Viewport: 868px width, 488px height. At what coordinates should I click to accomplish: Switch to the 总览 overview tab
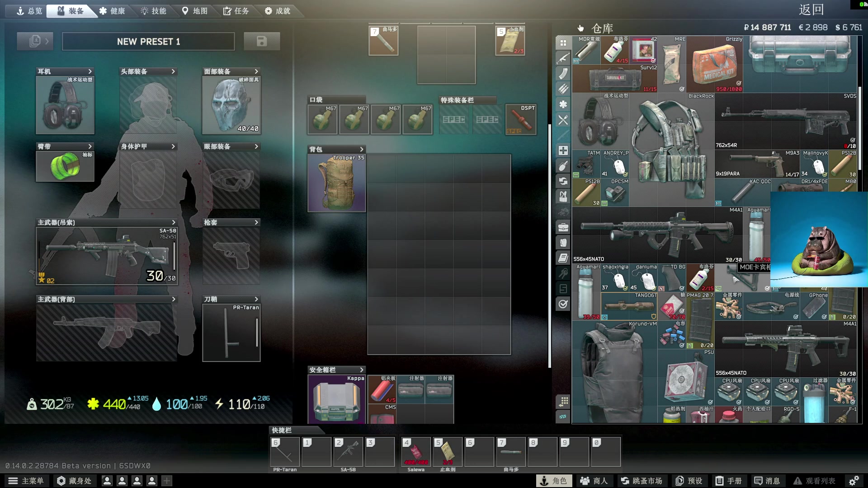click(x=29, y=11)
